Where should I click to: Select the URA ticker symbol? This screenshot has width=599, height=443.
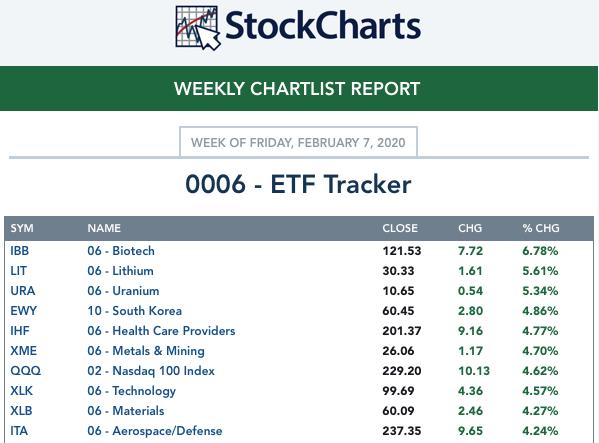point(23,291)
